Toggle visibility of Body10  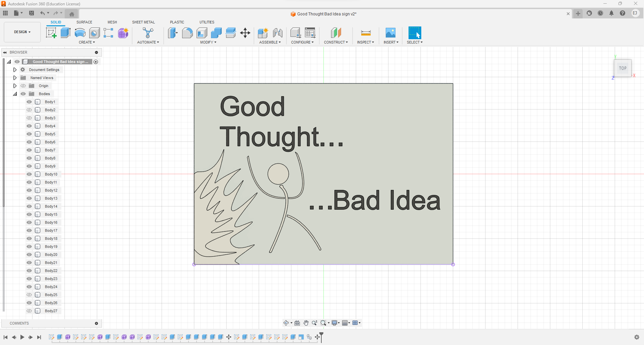(x=29, y=174)
